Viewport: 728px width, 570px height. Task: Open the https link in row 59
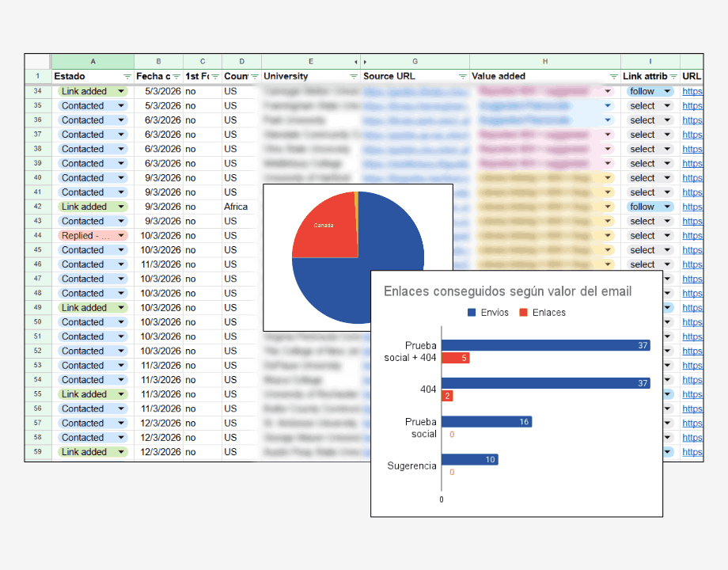(692, 452)
